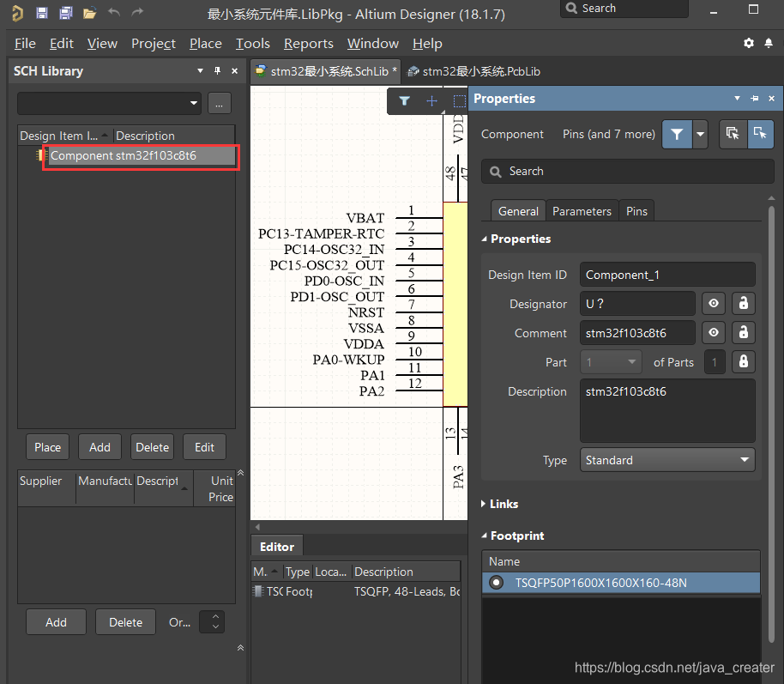Viewport: 784px width, 684px height.
Task: Open the SCH Library panel dropdown arrow
Action: coord(200,71)
